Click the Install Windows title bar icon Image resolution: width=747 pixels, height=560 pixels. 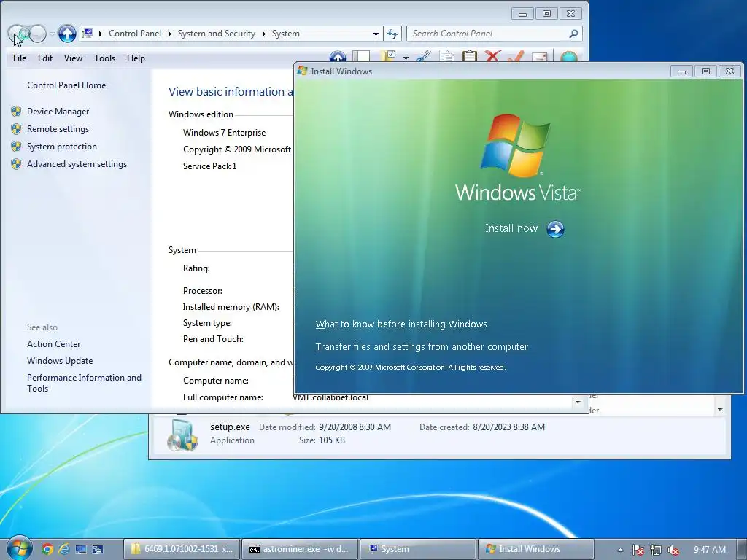click(302, 71)
